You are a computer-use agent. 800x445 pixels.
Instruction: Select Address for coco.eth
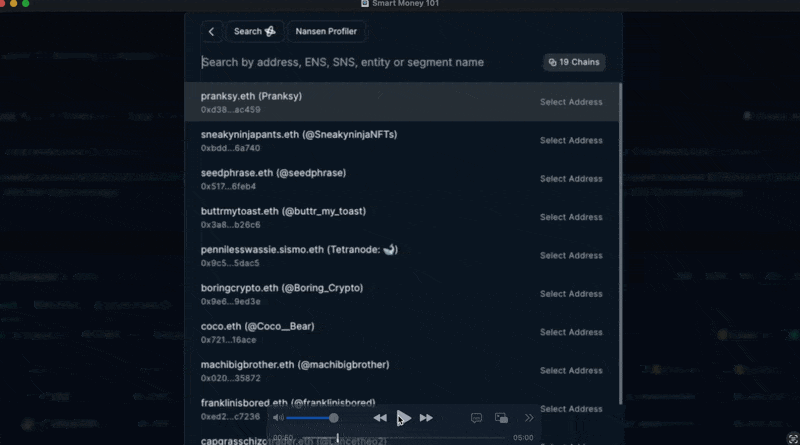(x=571, y=332)
